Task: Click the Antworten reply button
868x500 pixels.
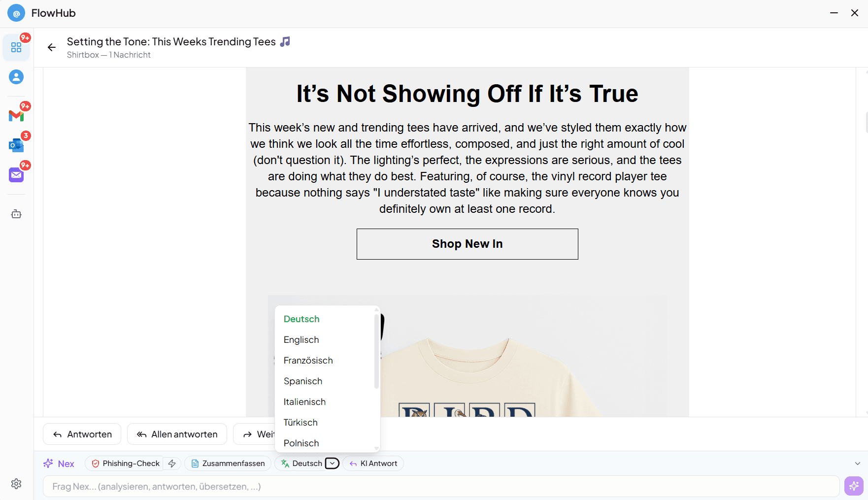Action: 82,434
